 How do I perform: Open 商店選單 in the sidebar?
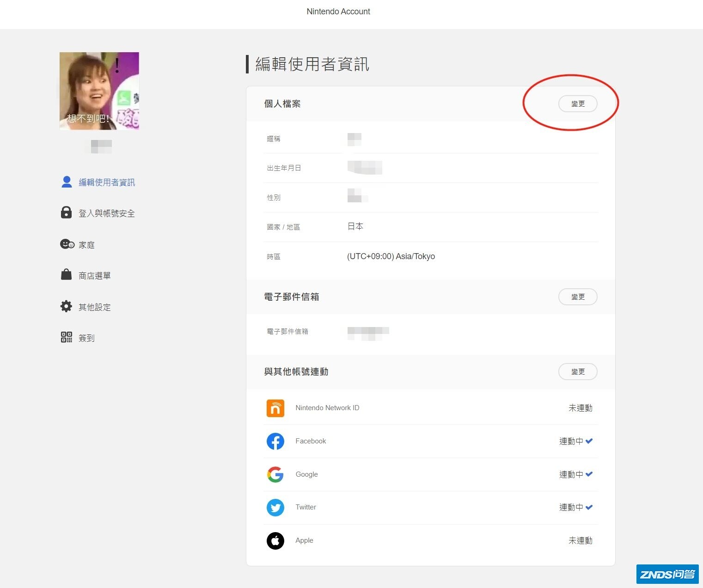[95, 276]
